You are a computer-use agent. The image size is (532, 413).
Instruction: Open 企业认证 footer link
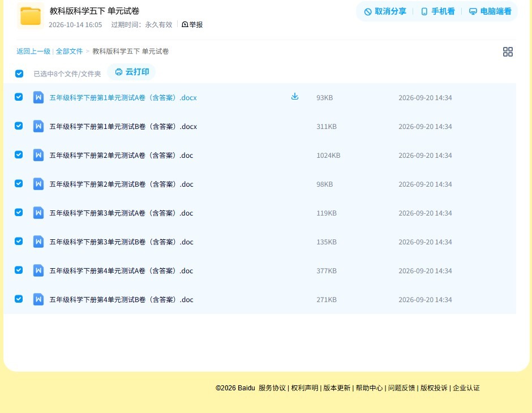[466, 388]
